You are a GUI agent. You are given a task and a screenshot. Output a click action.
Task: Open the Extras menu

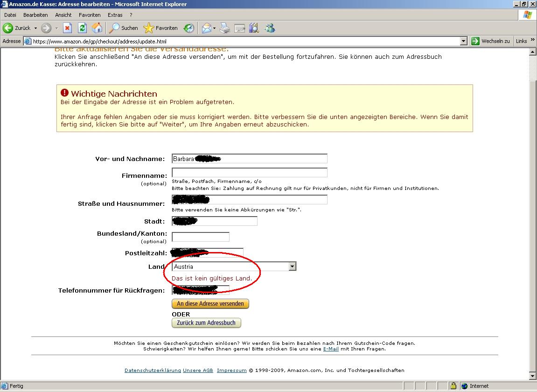tap(115, 15)
